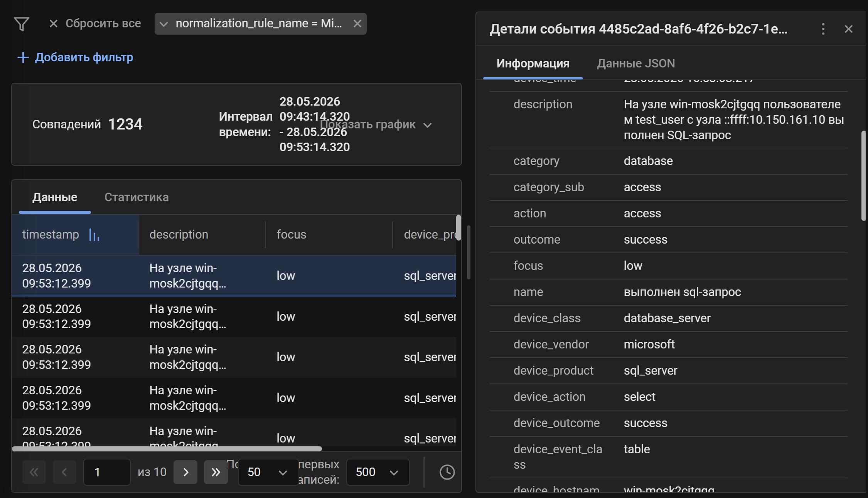Switch to the Данные JSON tab
This screenshot has width=868, height=498.
coord(636,64)
